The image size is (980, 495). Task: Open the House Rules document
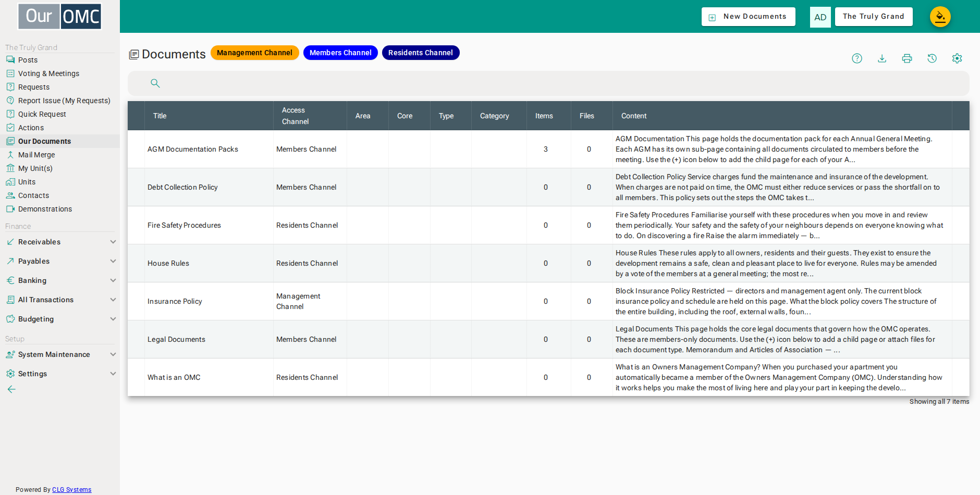[168, 263]
